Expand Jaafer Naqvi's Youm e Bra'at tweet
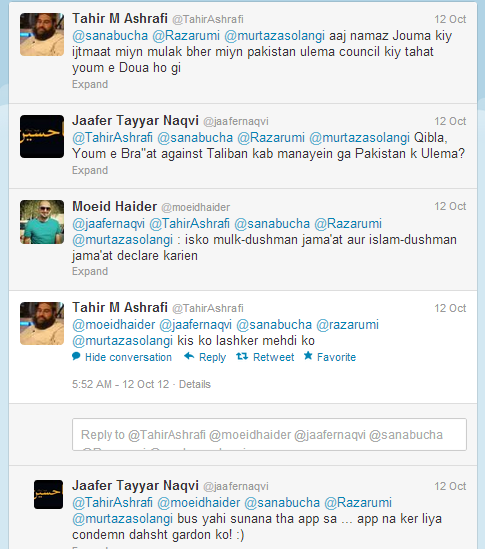The image size is (485, 549). (x=90, y=170)
